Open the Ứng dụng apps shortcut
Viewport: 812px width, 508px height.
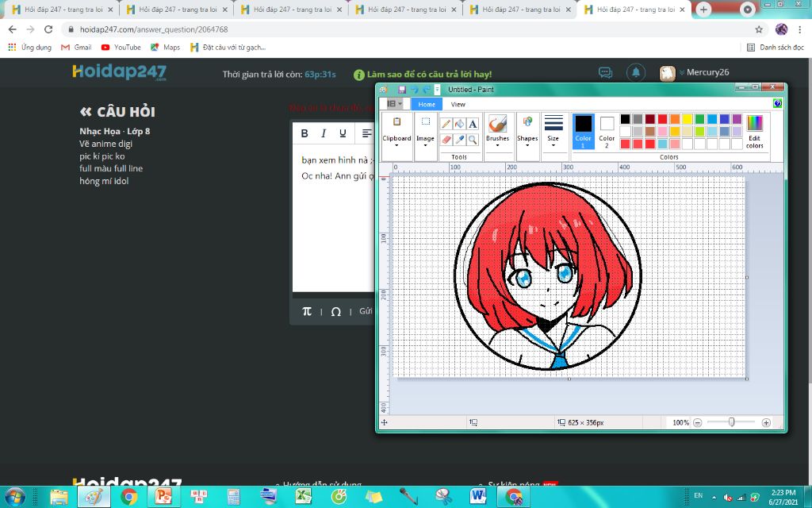click(30, 47)
